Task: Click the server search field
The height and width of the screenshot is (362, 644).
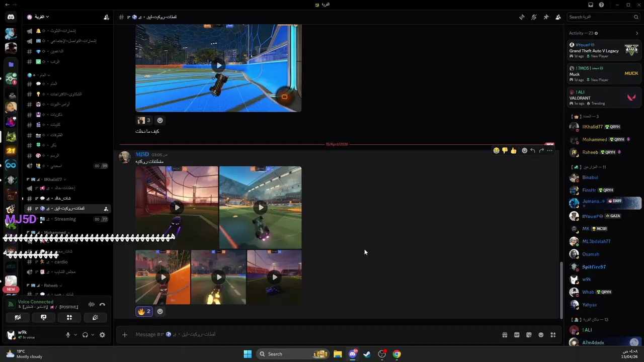Action: point(603,17)
